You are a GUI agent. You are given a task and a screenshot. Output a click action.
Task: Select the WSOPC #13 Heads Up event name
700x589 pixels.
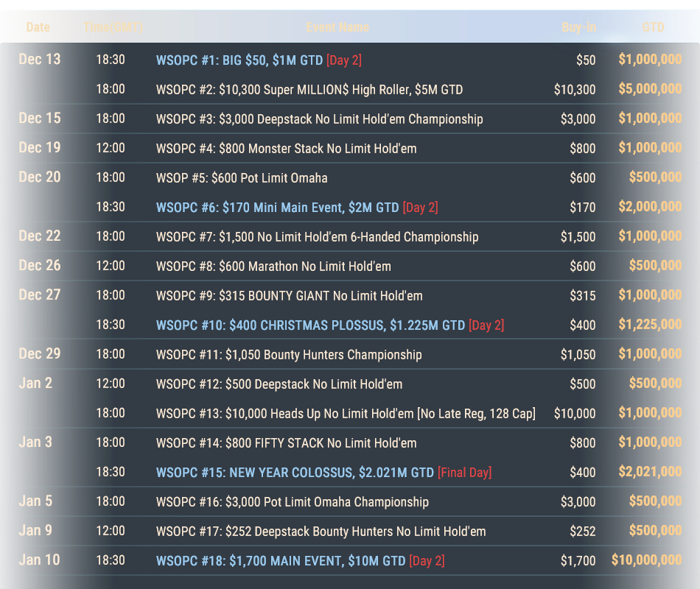(346, 413)
